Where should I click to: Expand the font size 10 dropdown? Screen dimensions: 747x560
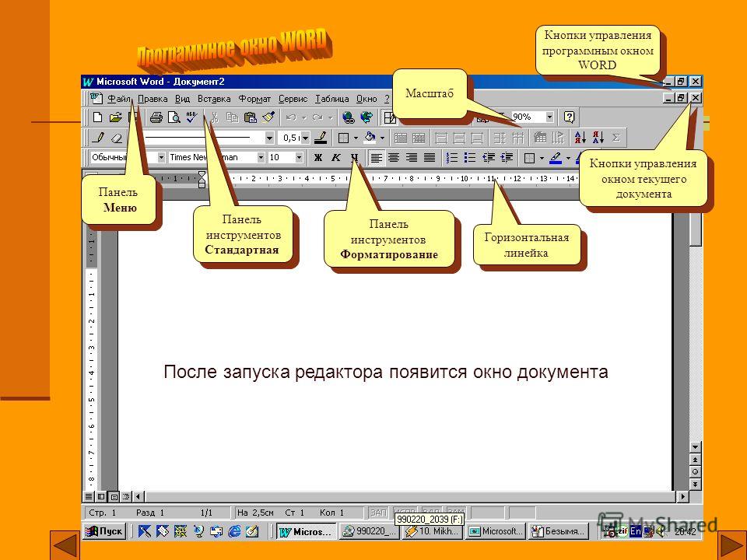point(299,158)
